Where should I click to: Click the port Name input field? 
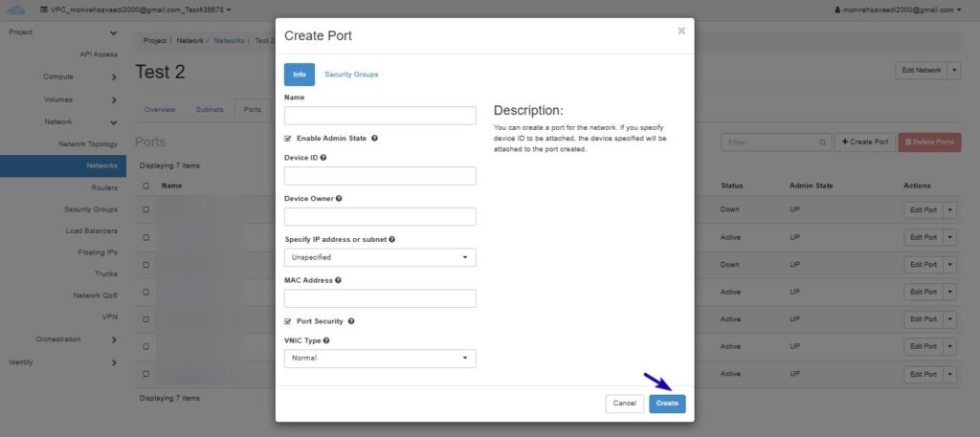click(380, 116)
